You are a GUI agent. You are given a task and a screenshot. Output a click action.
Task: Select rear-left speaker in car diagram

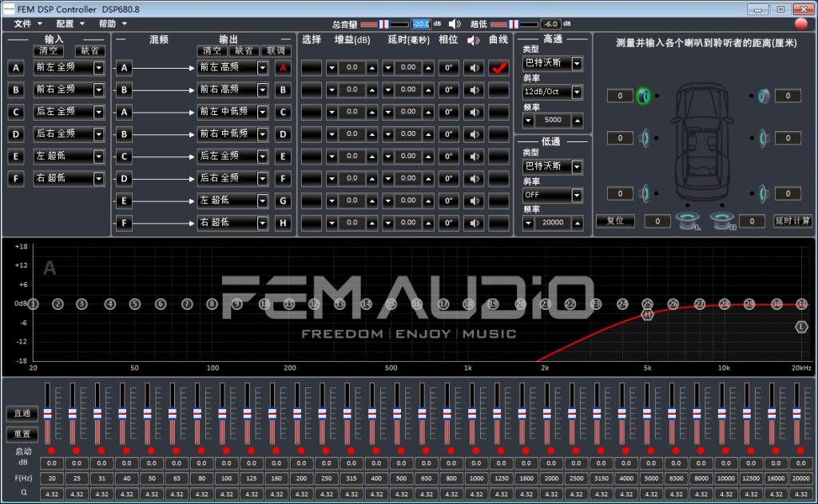coord(645,193)
